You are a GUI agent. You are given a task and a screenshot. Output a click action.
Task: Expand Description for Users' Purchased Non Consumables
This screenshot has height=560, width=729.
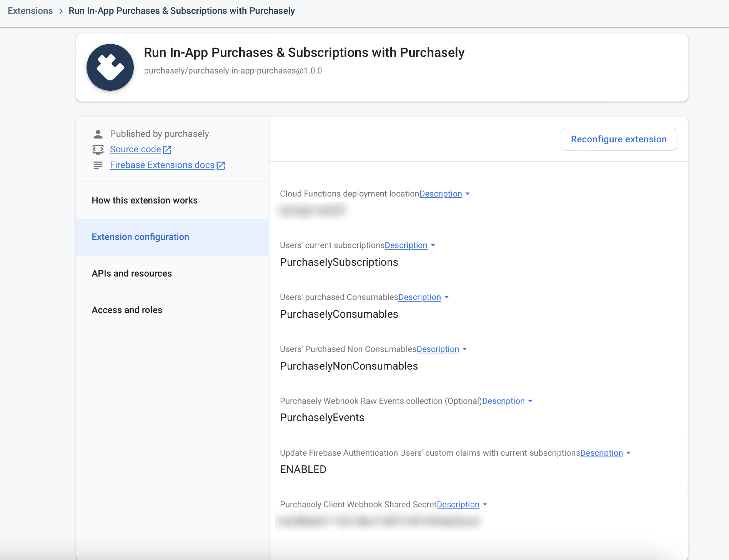click(x=438, y=349)
